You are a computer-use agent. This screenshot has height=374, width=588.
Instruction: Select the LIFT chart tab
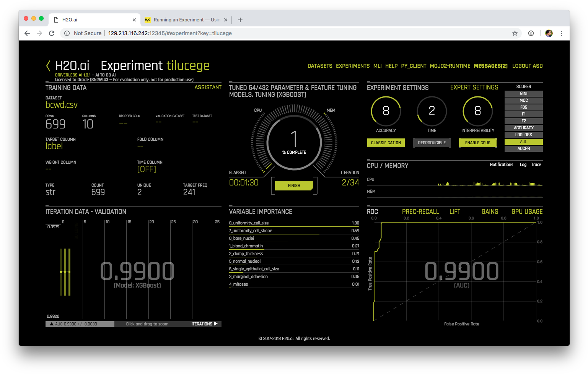[455, 211]
